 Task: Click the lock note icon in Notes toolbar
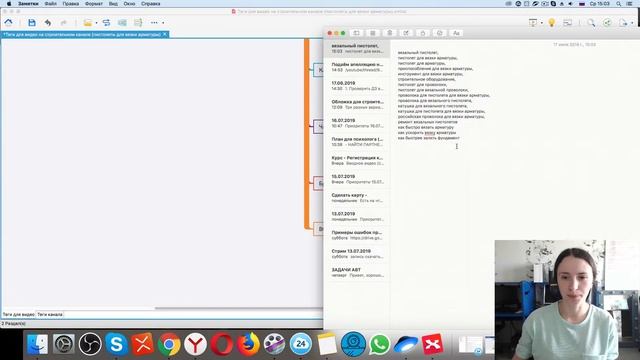coord(423,33)
